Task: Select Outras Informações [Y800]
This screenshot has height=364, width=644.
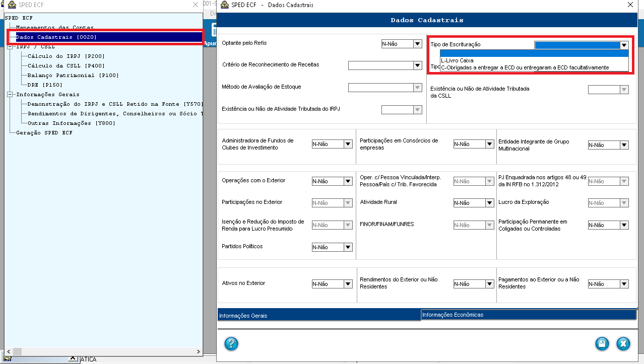Action: (x=72, y=123)
